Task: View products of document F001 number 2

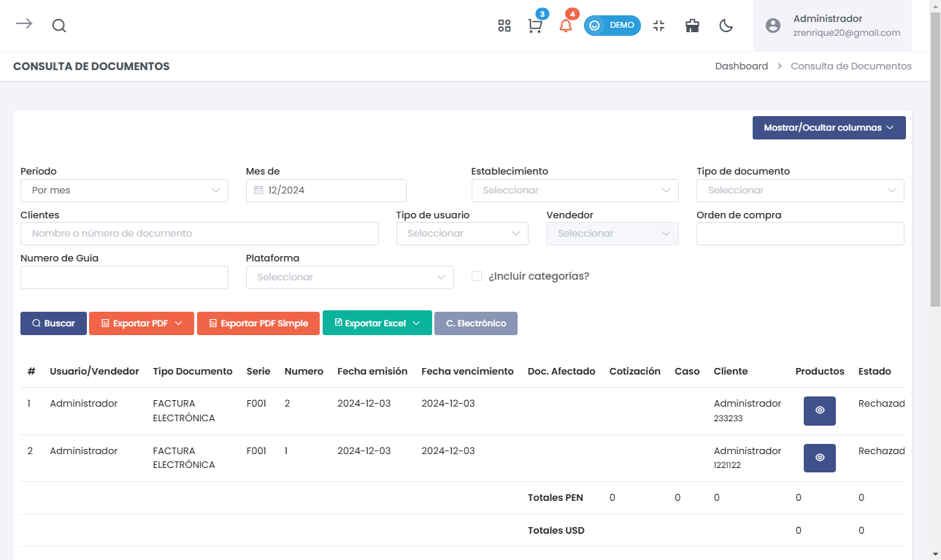Action: [x=820, y=411]
